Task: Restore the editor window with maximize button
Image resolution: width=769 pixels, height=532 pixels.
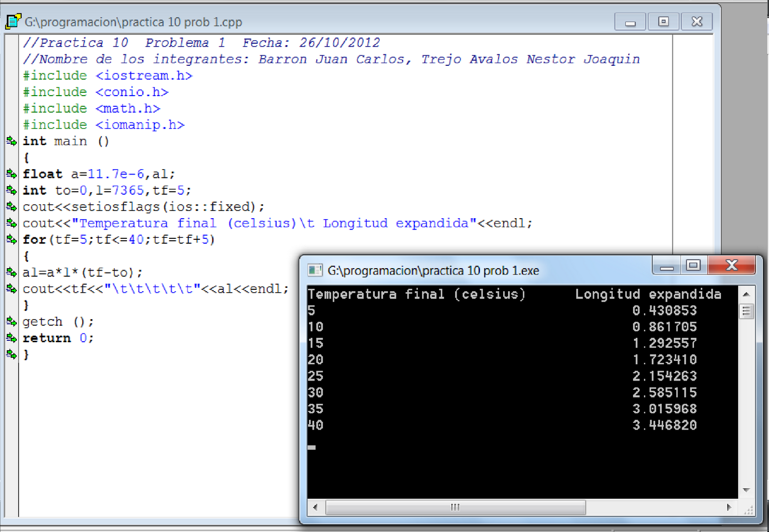Action: [663, 22]
